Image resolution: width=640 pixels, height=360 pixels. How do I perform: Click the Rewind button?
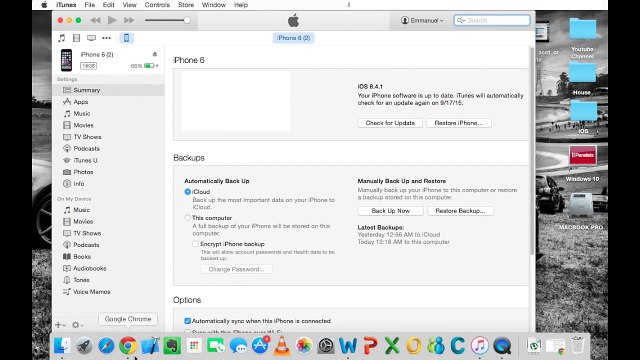[96, 20]
